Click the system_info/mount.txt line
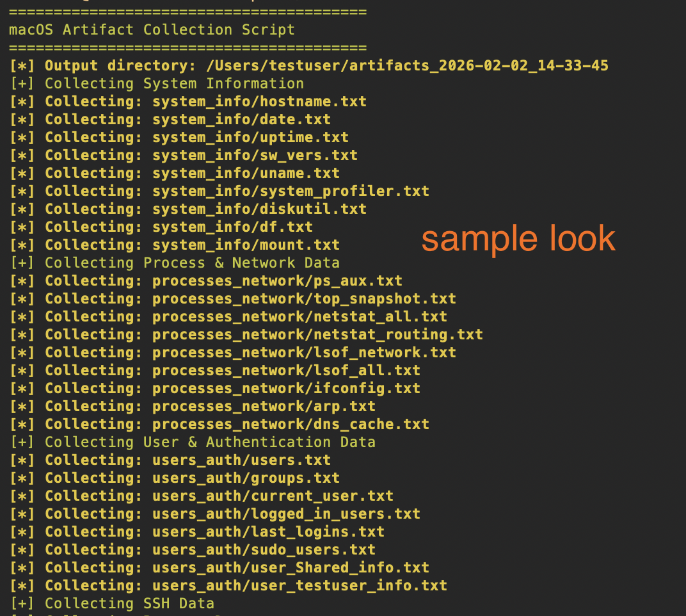This screenshot has width=686, height=616. point(246,245)
